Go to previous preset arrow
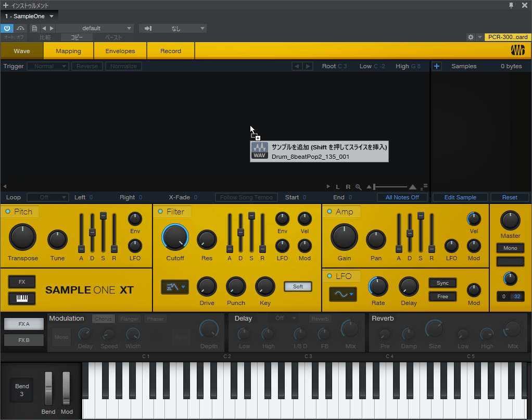The image size is (532, 420). pos(44,29)
